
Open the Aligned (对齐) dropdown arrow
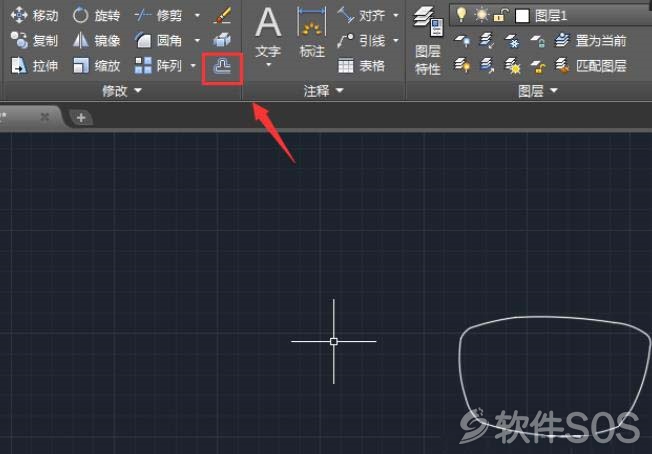point(396,16)
